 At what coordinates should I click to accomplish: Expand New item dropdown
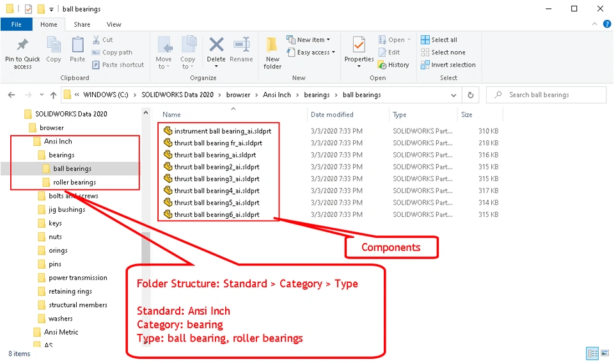(x=328, y=40)
